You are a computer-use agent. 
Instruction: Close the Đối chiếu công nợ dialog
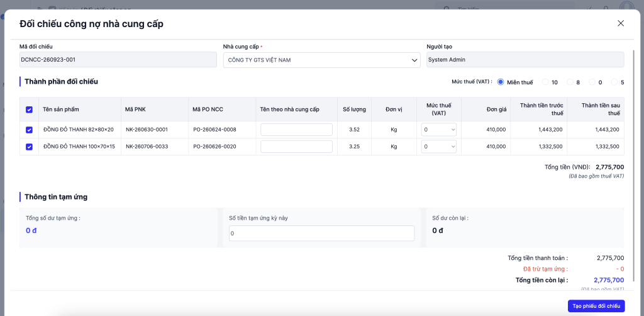(x=621, y=23)
